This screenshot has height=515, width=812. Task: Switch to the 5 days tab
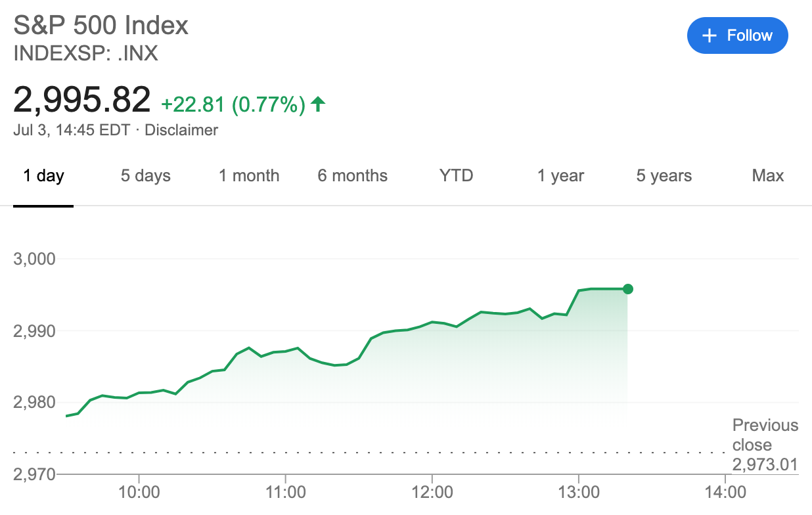pyautogui.click(x=146, y=176)
